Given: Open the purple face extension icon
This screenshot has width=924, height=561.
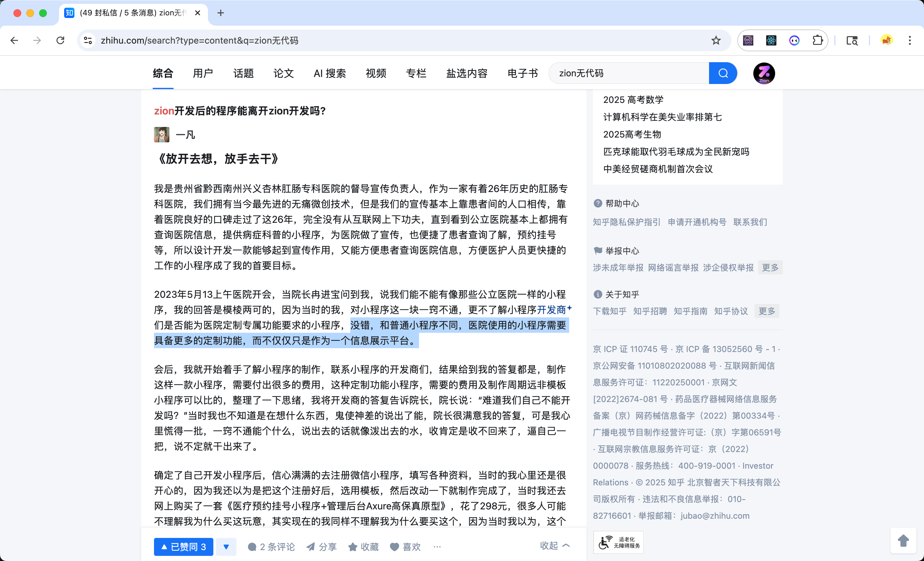Looking at the screenshot, I should (x=794, y=40).
